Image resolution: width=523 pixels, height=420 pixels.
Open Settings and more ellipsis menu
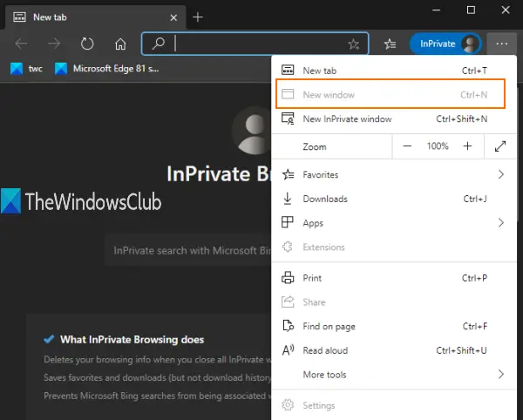[x=502, y=44]
